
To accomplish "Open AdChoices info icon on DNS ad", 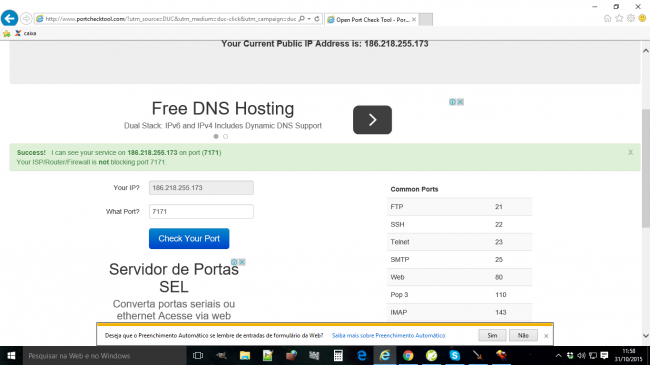I will [x=453, y=102].
